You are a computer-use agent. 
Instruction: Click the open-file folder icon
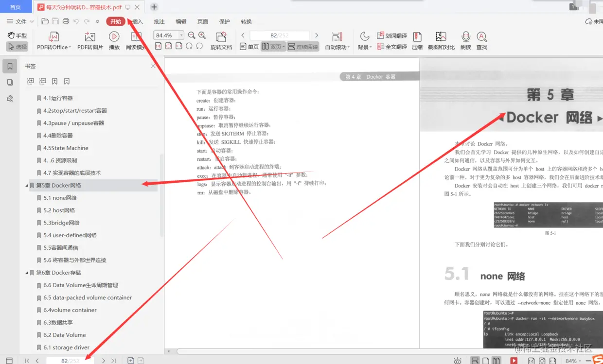point(45,21)
